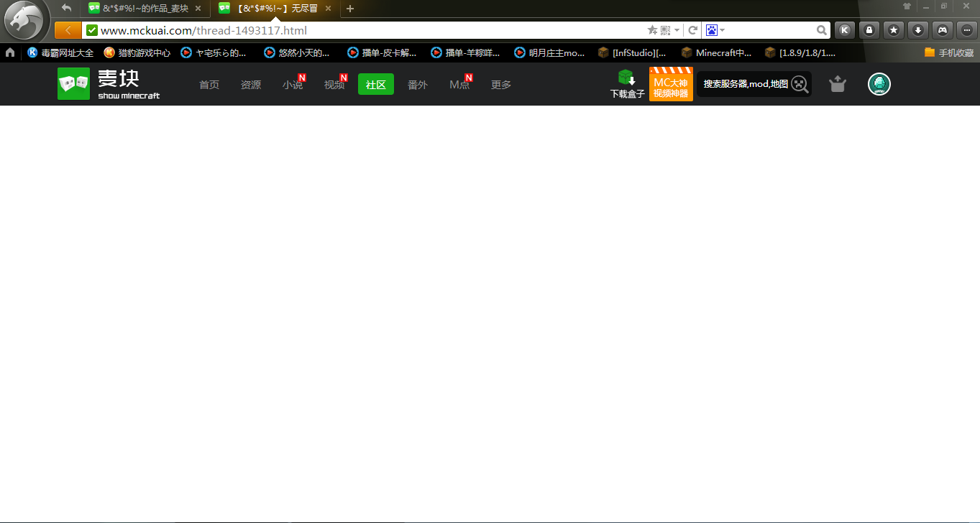This screenshot has width=980, height=523.
Task: Close the 的作品_麦块 tab
Action: coord(198,9)
